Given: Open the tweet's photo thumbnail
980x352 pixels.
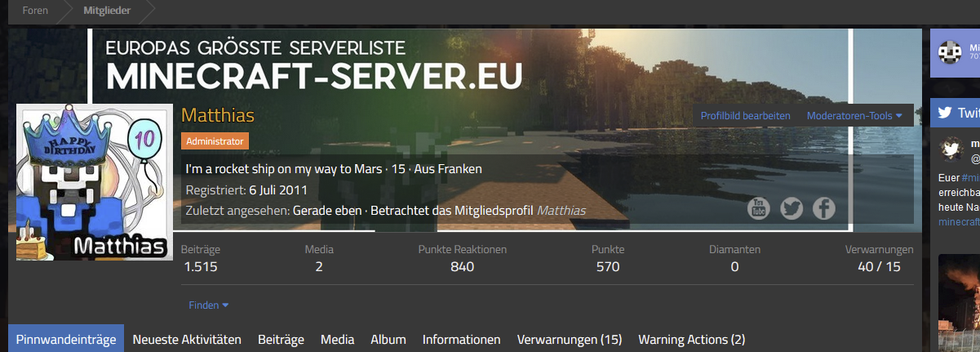Looking at the screenshot, I should click(960, 302).
